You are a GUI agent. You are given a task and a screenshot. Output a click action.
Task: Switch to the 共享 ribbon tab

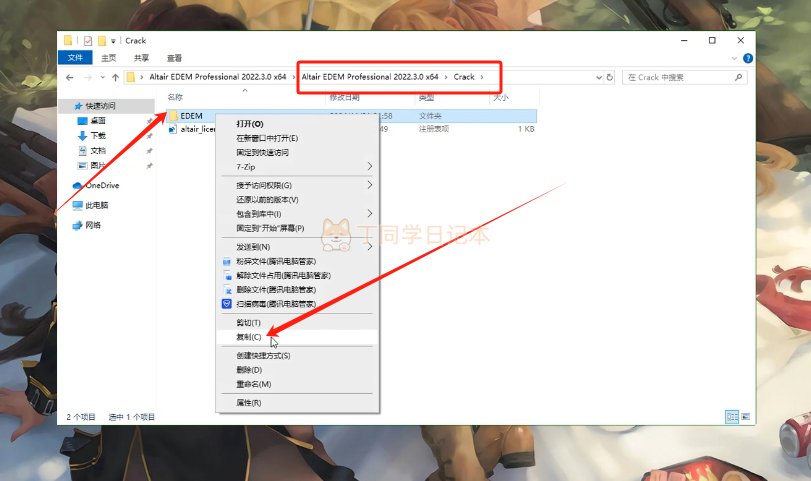(141, 58)
